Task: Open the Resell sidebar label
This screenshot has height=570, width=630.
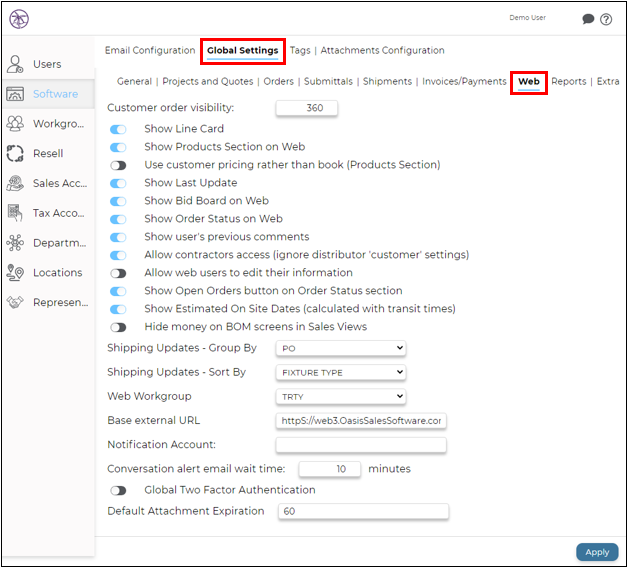Action: (48, 153)
